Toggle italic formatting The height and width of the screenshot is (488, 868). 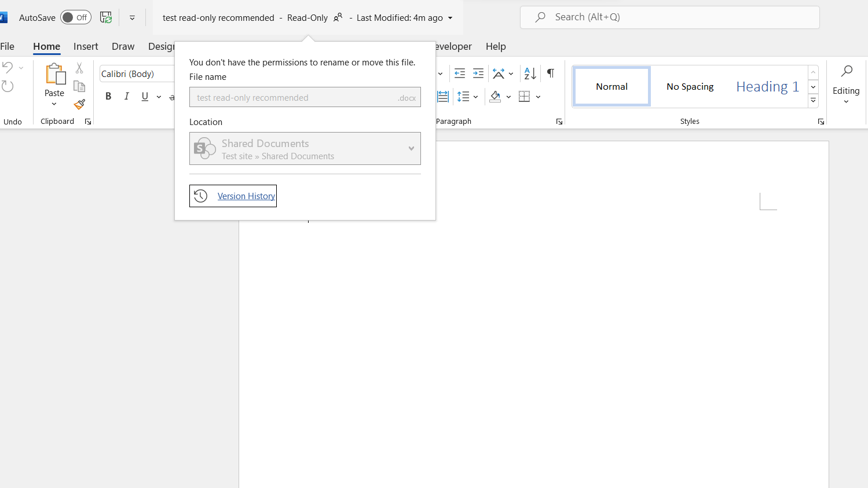point(126,96)
